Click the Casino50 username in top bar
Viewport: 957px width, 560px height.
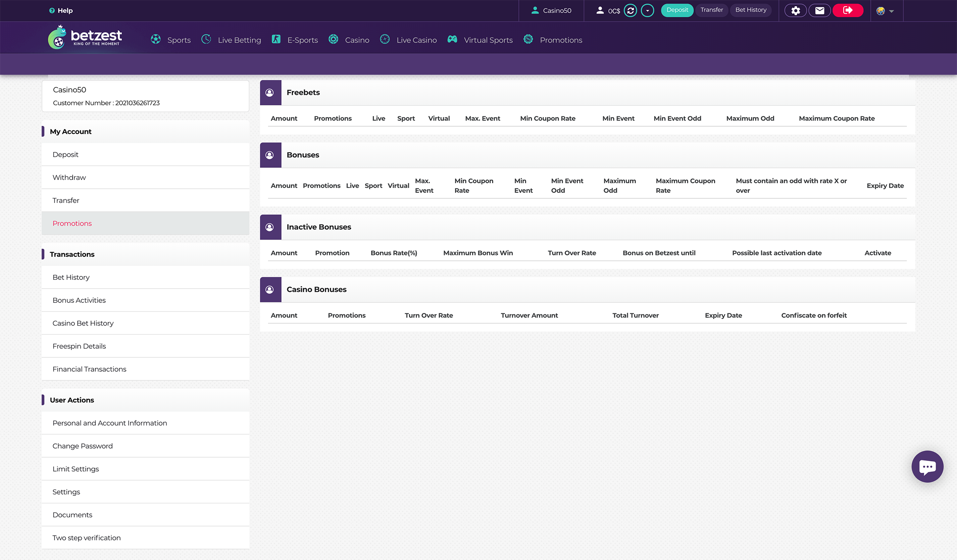tap(557, 10)
